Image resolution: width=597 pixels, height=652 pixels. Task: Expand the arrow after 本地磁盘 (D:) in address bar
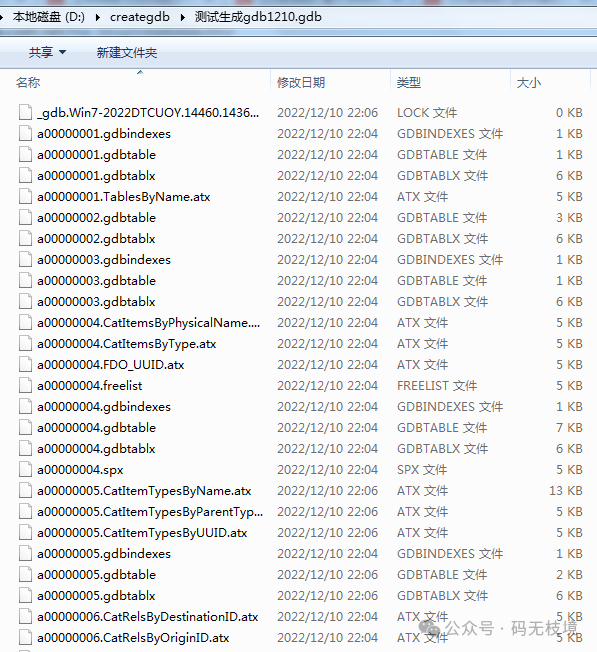pos(98,17)
